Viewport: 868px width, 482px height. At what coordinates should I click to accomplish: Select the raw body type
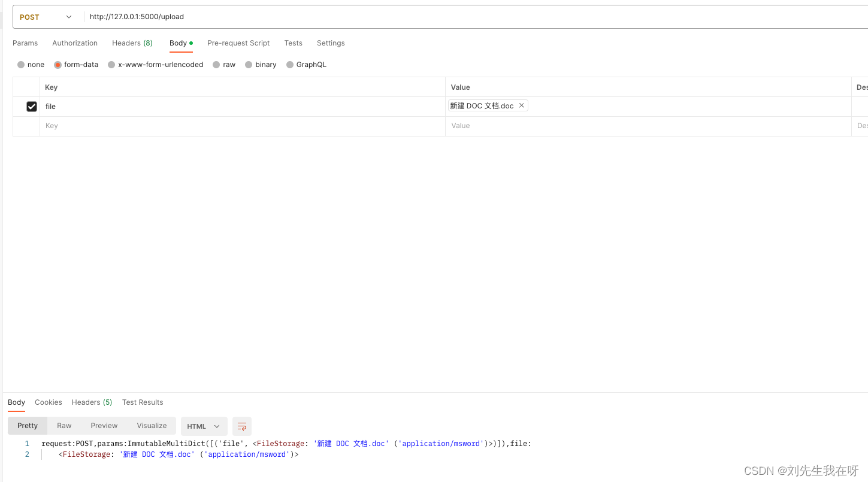pos(224,65)
